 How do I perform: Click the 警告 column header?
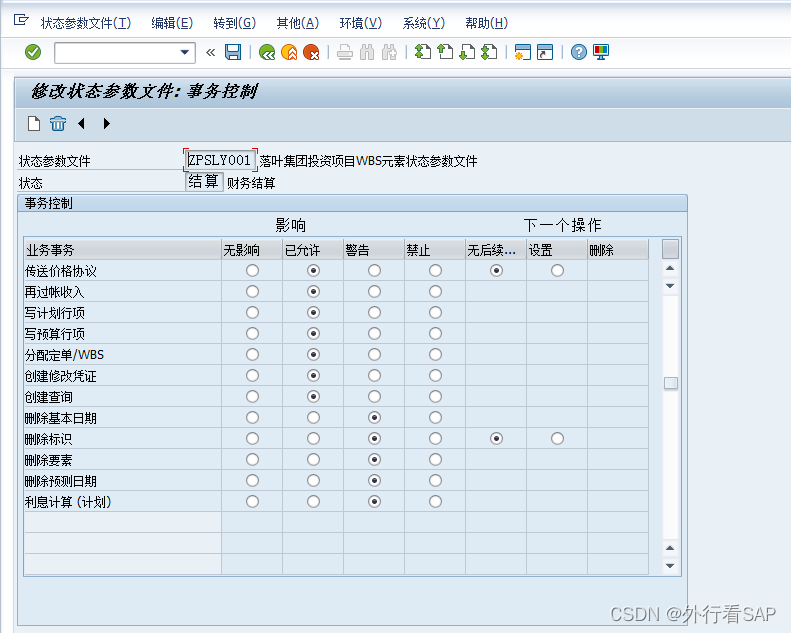point(374,250)
